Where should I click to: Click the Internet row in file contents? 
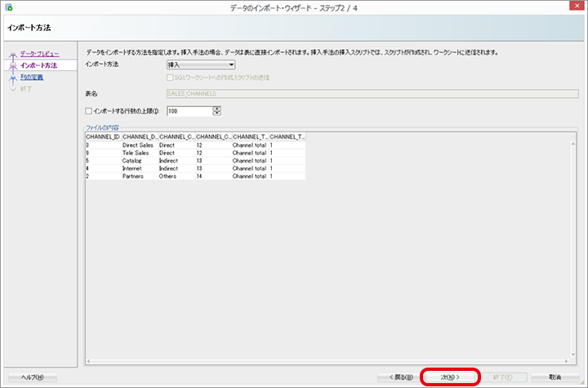coord(133,168)
